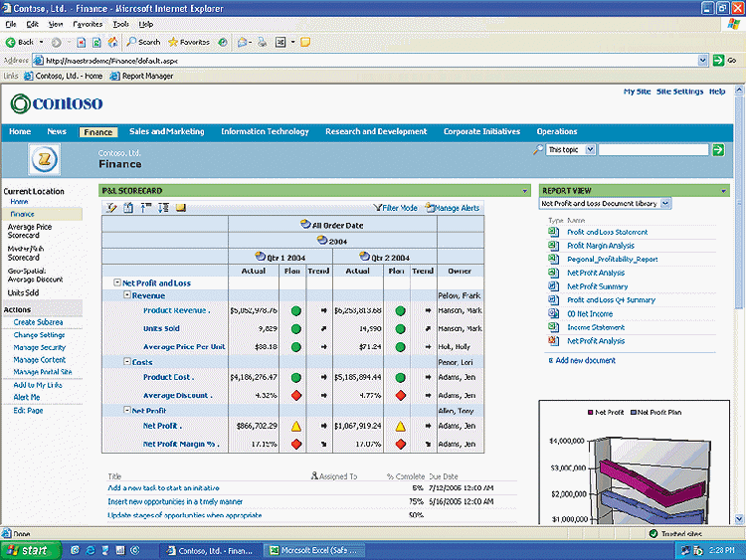Click the green search Go arrow in banner

[718, 150]
